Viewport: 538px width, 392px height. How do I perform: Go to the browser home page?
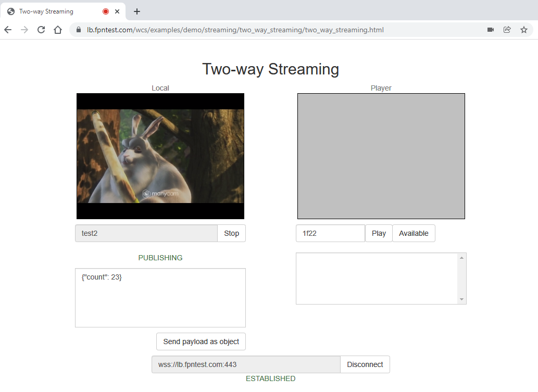tap(58, 30)
